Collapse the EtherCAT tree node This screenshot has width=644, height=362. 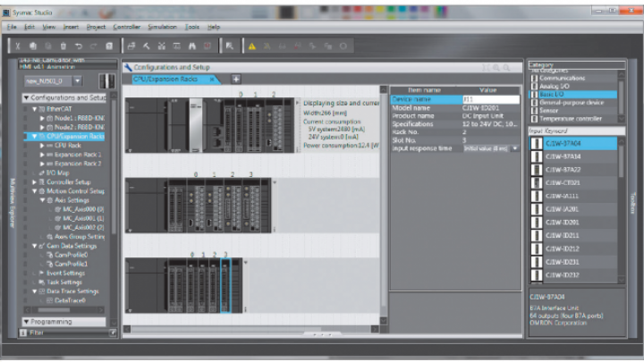[35, 109]
